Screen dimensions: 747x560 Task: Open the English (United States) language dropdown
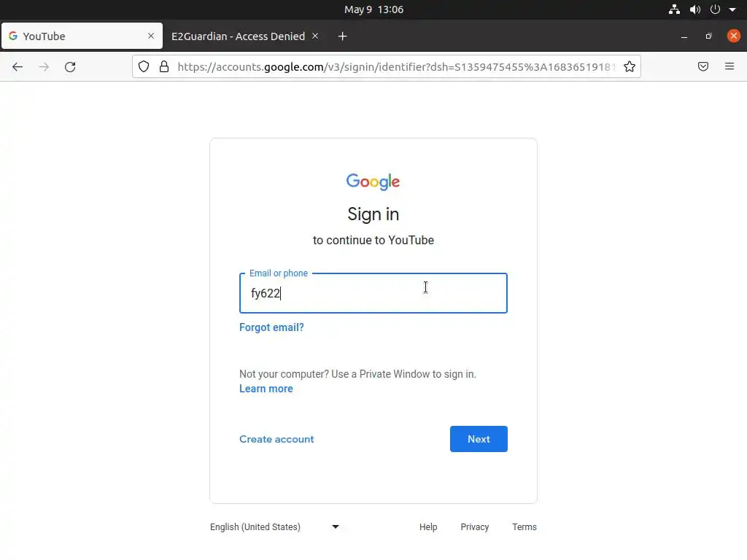click(275, 526)
